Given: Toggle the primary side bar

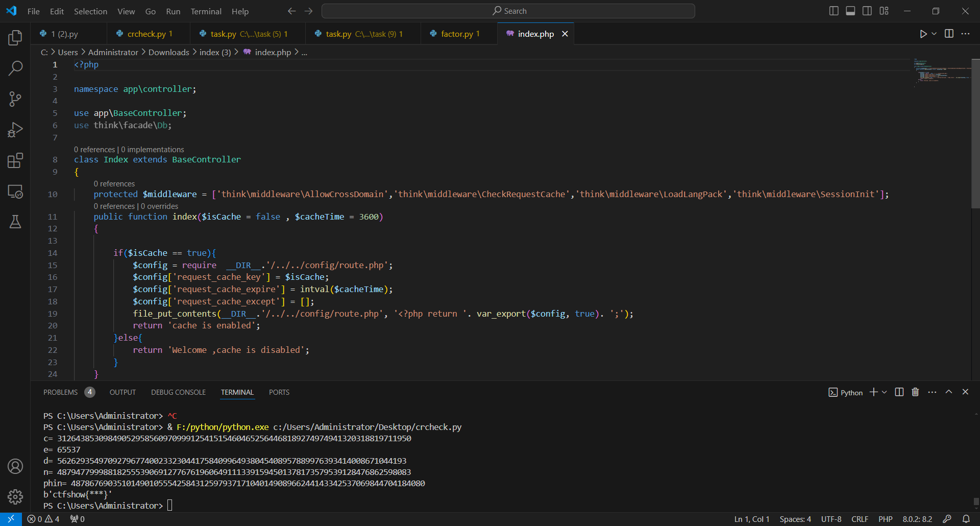Looking at the screenshot, I should point(834,11).
